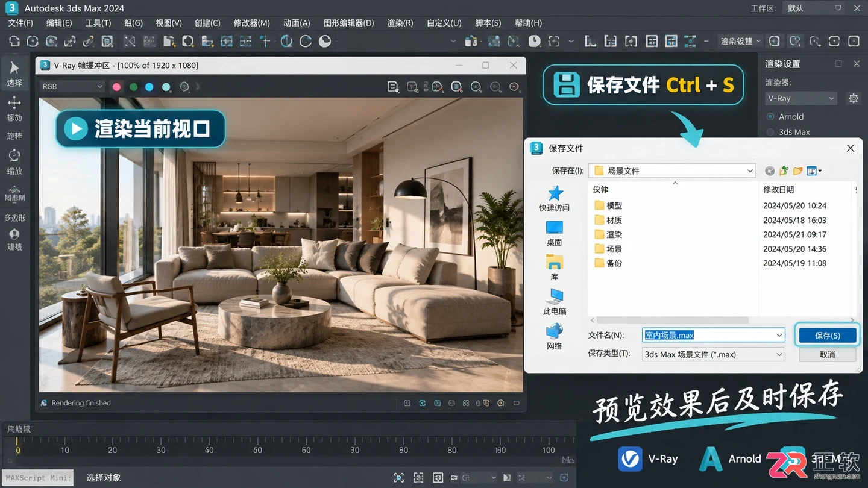This screenshot has width=868, height=488.
Task: Toggle the blue channel dot
Action: pyautogui.click(x=149, y=87)
